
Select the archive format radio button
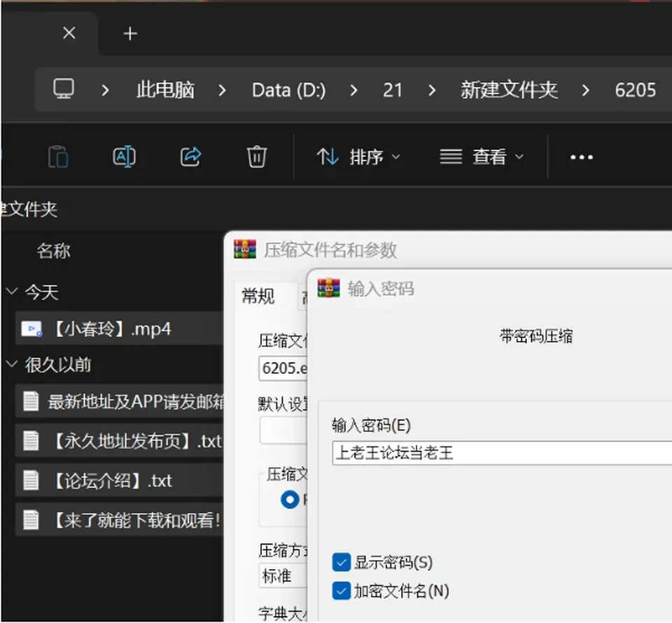pyautogui.click(x=290, y=500)
